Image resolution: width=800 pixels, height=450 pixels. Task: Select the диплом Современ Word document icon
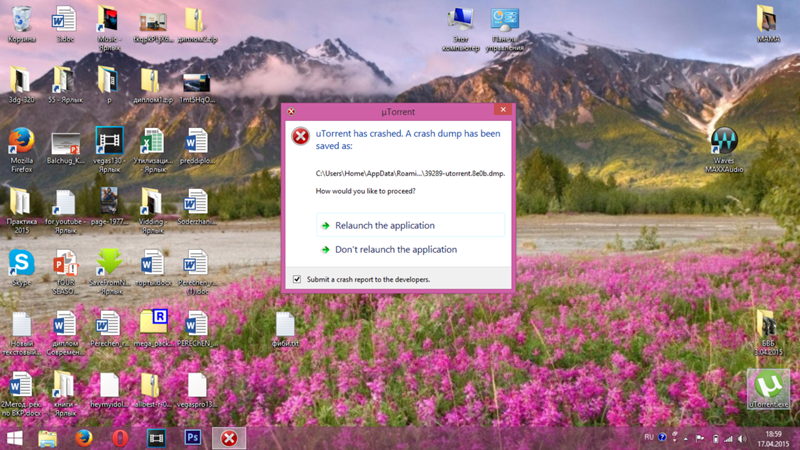click(x=65, y=332)
